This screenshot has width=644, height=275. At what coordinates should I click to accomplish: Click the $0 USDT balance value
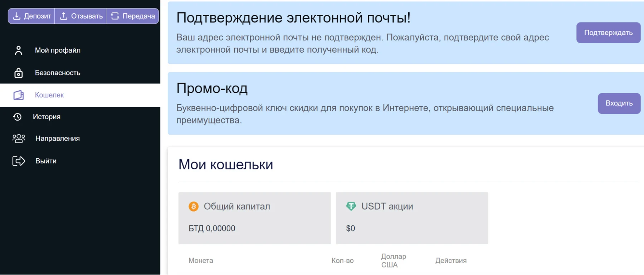pos(350,228)
